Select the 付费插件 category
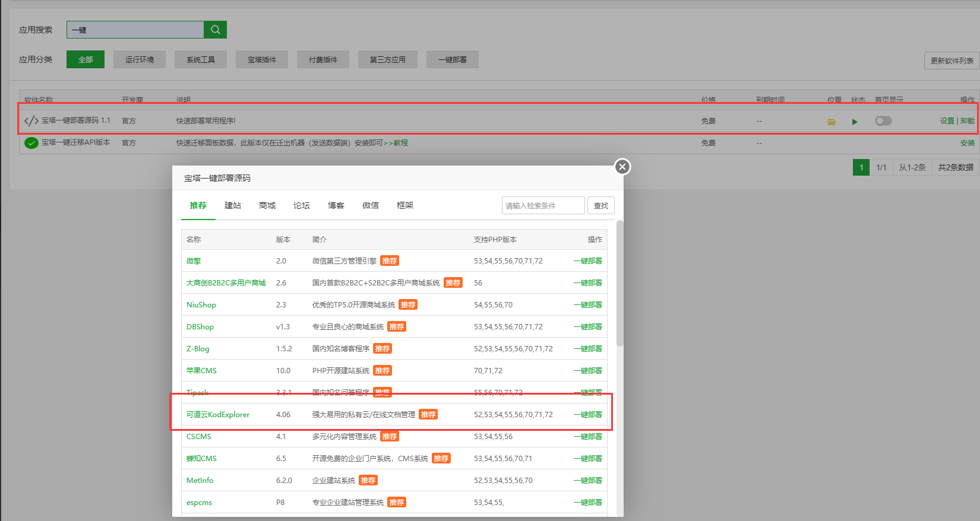980x521 pixels. (323, 59)
